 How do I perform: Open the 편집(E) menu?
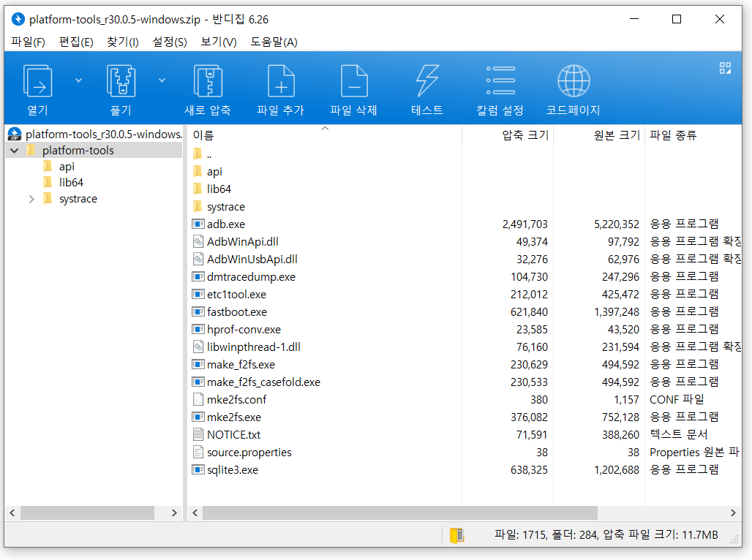(76, 42)
